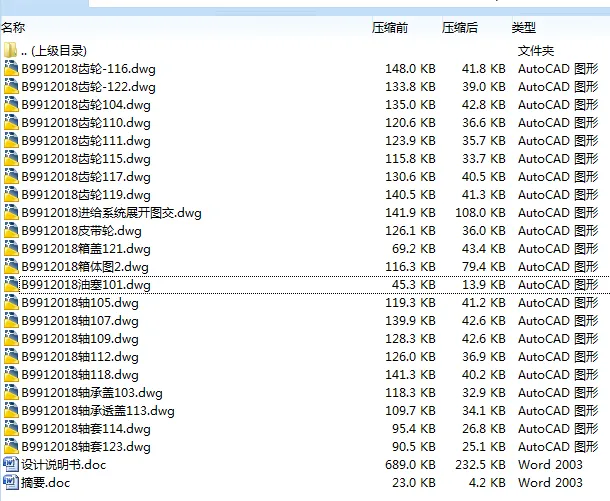This screenshot has height=501, width=610.
Task: Click the DWG icon for B9912018油塞101.dwg
Action: pyautogui.click(x=11, y=284)
